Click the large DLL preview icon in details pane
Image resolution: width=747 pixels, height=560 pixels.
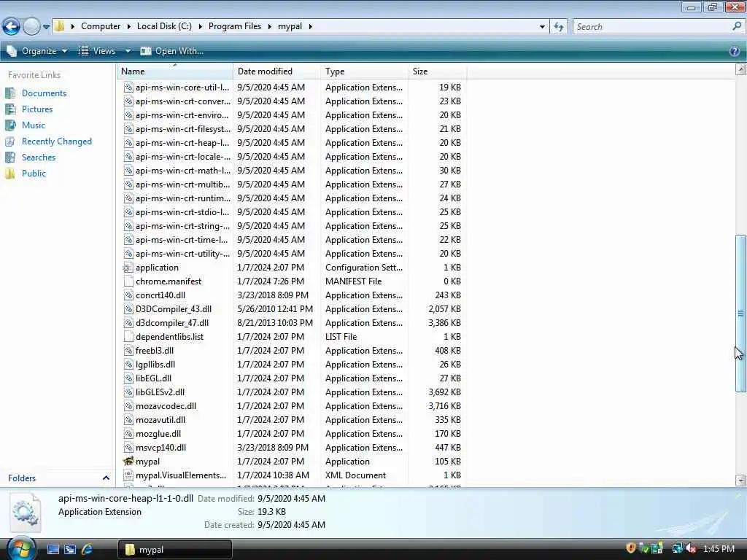click(x=26, y=513)
